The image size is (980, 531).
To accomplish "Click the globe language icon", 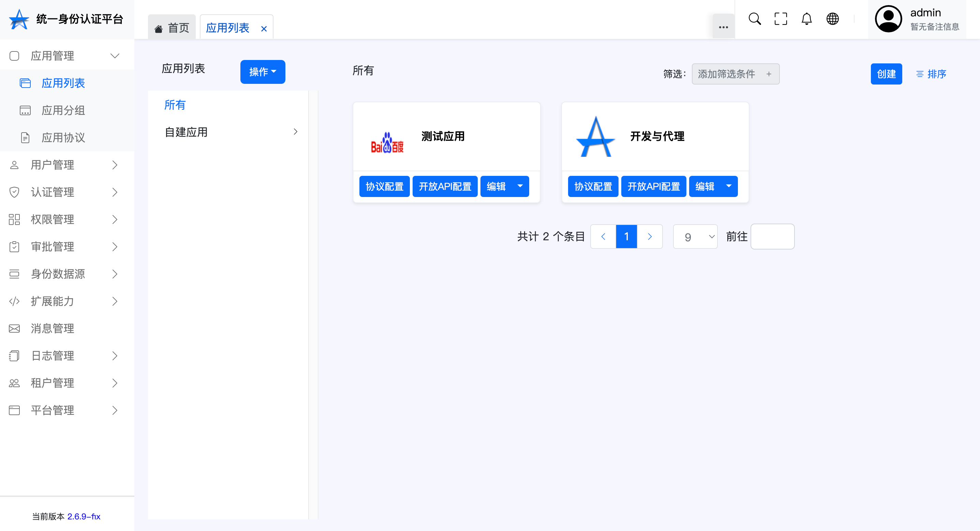I will [832, 19].
